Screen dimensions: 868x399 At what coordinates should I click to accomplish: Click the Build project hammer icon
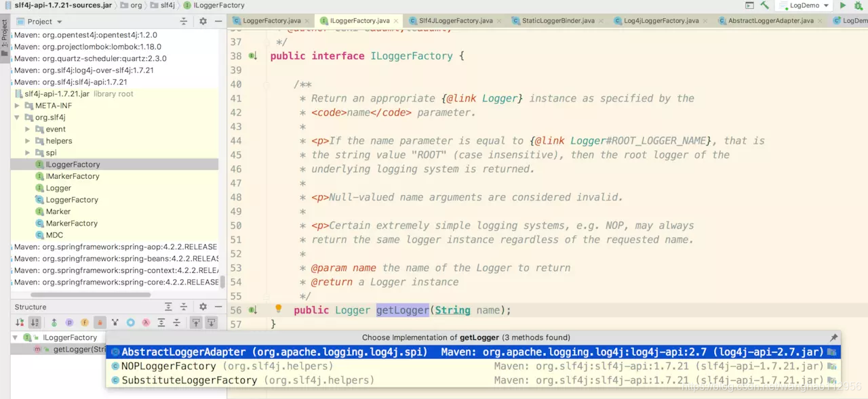coord(764,5)
